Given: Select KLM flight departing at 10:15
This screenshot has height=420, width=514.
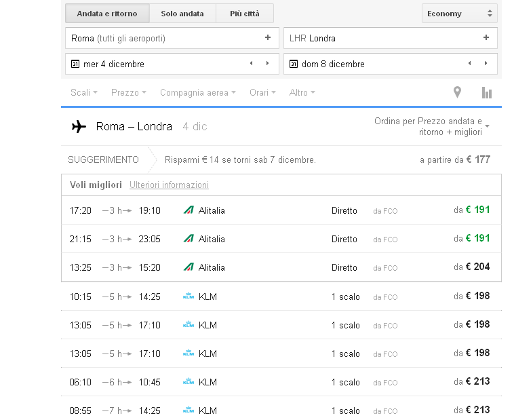Looking at the screenshot, I should pos(281,297).
